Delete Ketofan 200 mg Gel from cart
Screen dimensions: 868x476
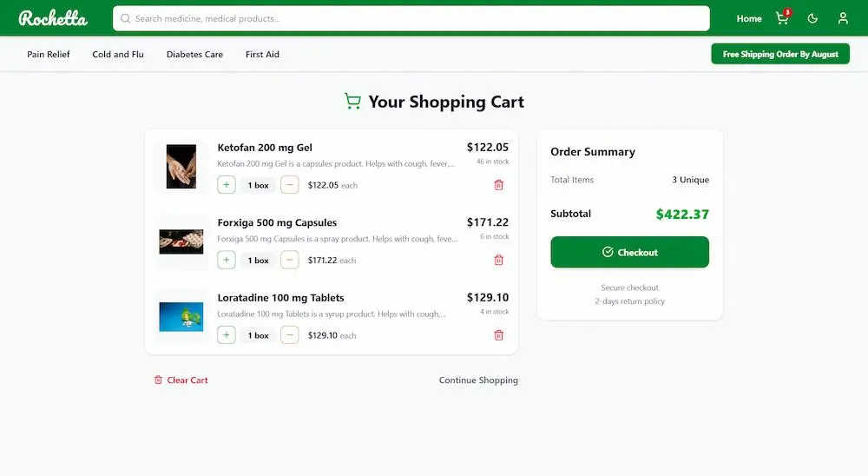point(499,185)
